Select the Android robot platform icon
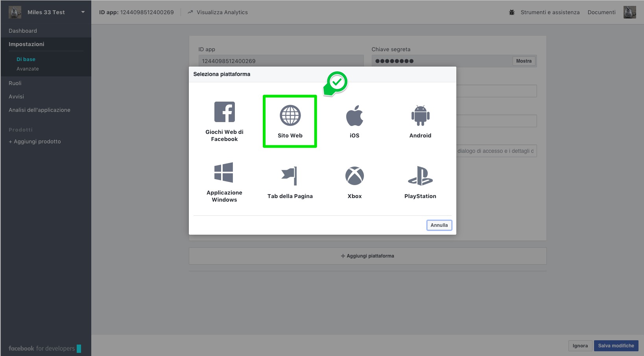This screenshot has width=644, height=356. click(420, 116)
